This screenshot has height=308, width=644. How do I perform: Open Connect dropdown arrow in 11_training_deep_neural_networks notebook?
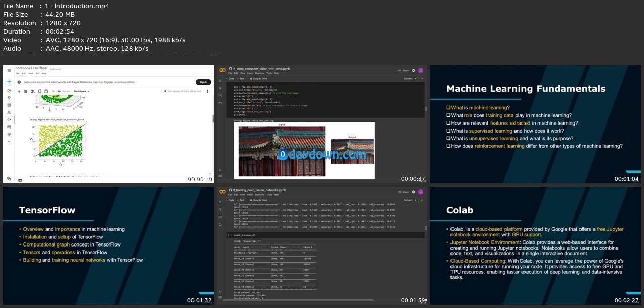pos(415,200)
